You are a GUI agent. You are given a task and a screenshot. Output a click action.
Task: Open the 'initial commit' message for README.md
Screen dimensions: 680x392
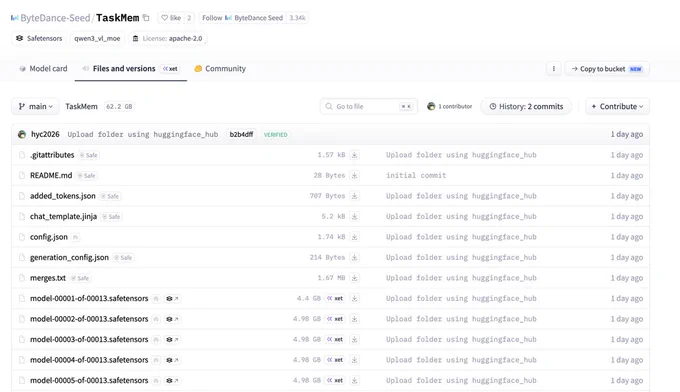pyautogui.click(x=416, y=175)
